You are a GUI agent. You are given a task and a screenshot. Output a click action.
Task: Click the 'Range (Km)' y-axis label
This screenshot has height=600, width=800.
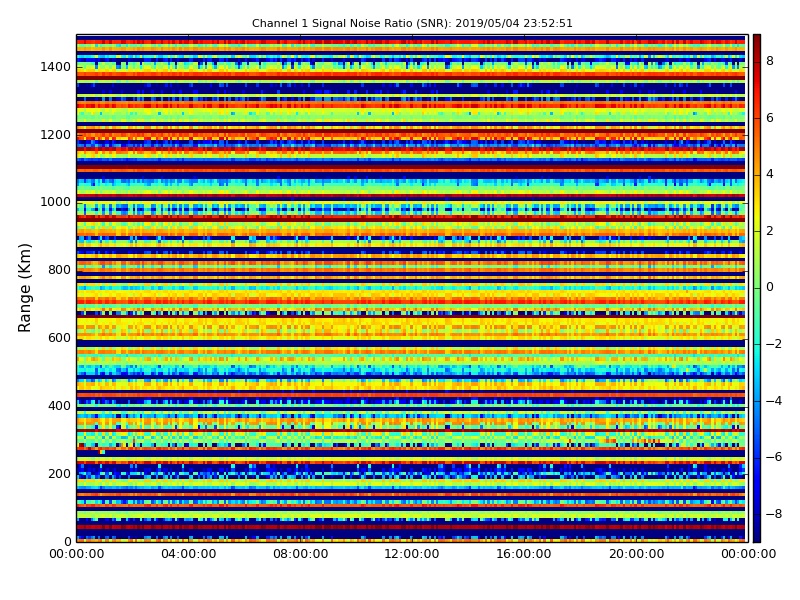pyautogui.click(x=24, y=288)
